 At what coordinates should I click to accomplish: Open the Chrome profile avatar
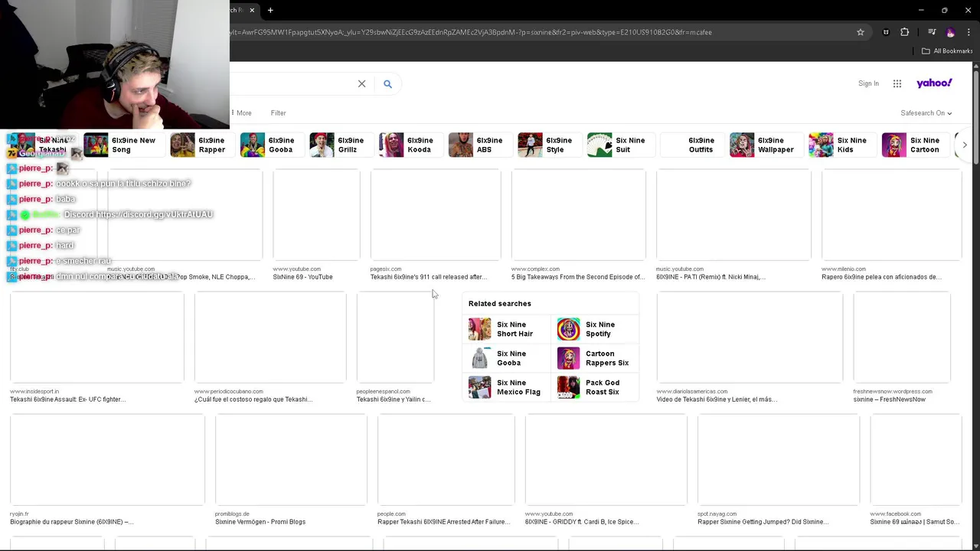(x=951, y=32)
